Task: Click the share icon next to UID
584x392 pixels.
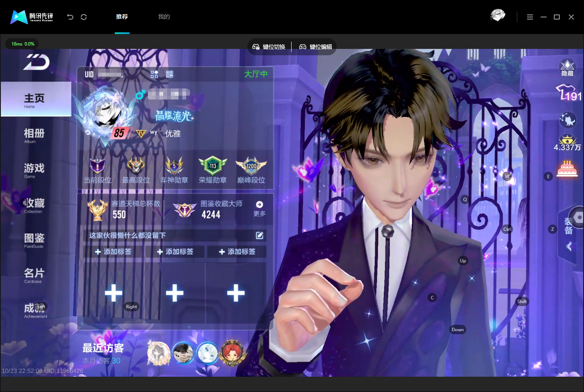Action: click(x=154, y=74)
